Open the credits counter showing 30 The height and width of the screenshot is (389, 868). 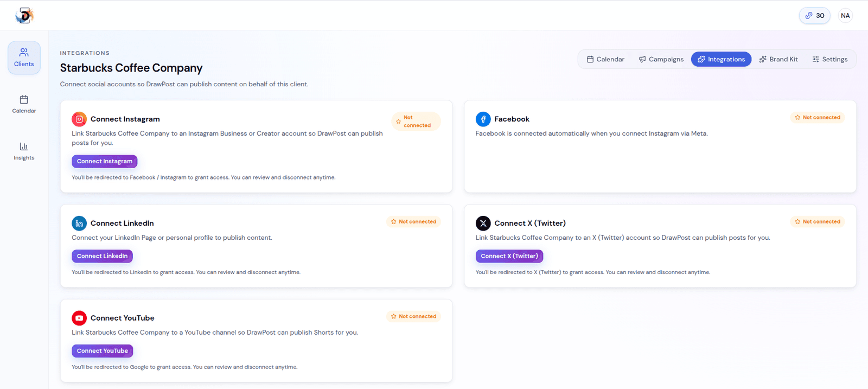pyautogui.click(x=814, y=15)
